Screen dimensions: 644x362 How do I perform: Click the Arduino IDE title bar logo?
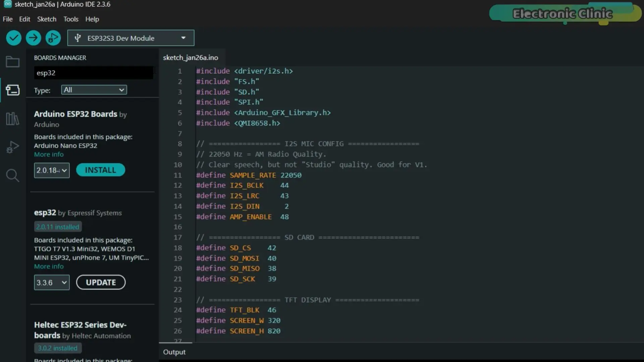click(x=7, y=4)
